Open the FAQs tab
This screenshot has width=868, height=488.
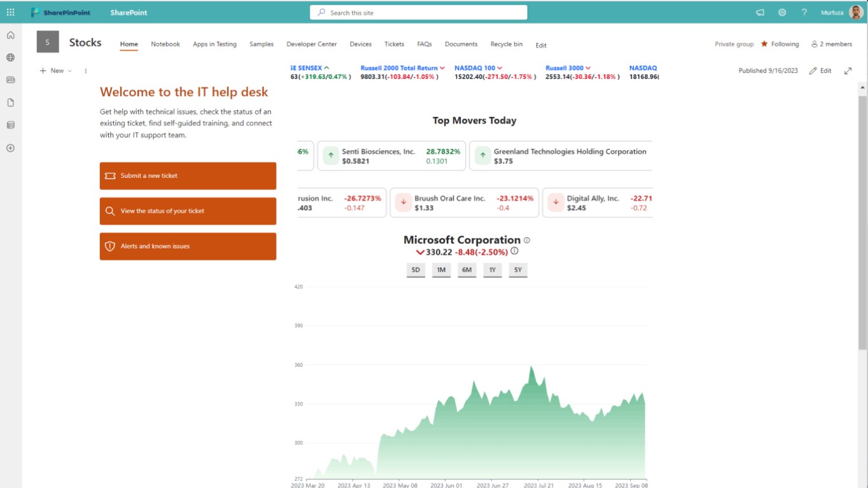pyautogui.click(x=424, y=44)
